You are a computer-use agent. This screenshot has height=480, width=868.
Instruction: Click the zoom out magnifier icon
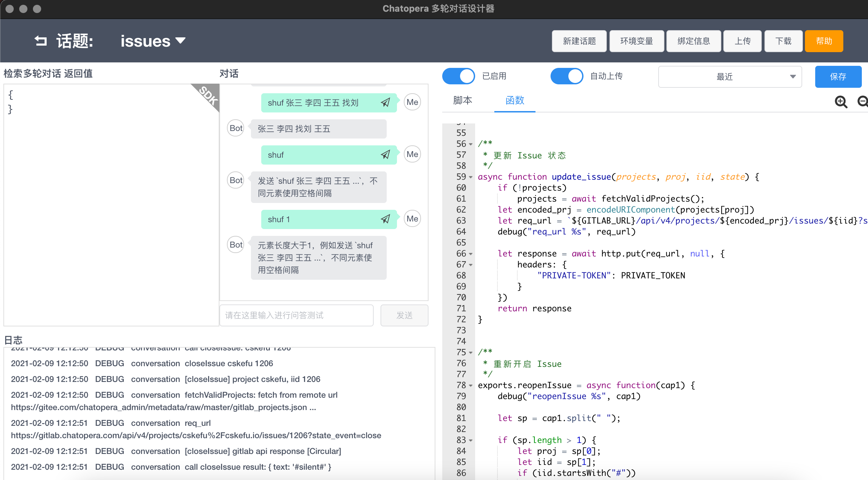pos(863,102)
